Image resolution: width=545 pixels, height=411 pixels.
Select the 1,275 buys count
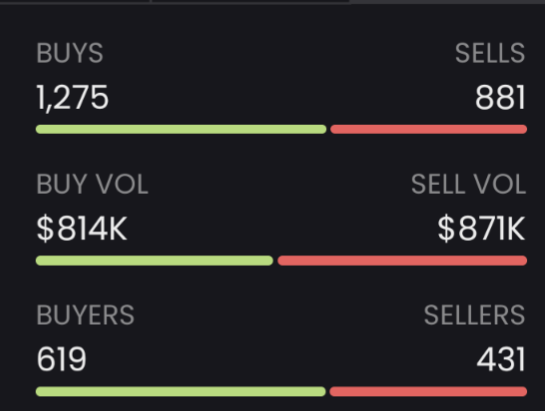coord(73,98)
